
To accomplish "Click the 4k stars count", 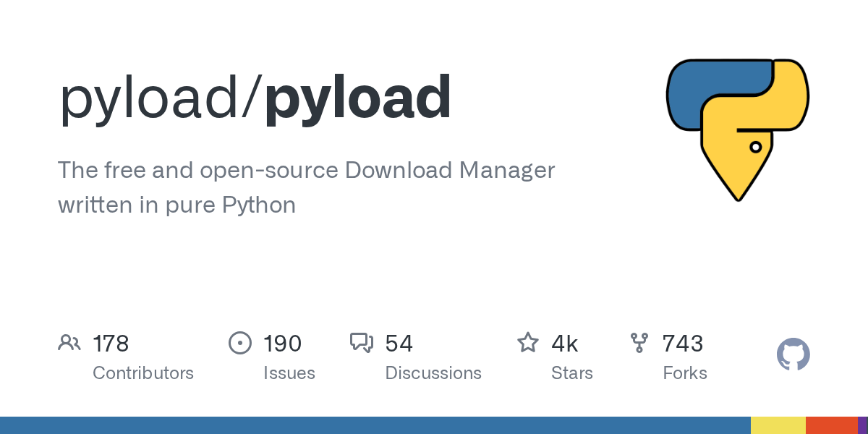I will pyautogui.click(x=564, y=343).
